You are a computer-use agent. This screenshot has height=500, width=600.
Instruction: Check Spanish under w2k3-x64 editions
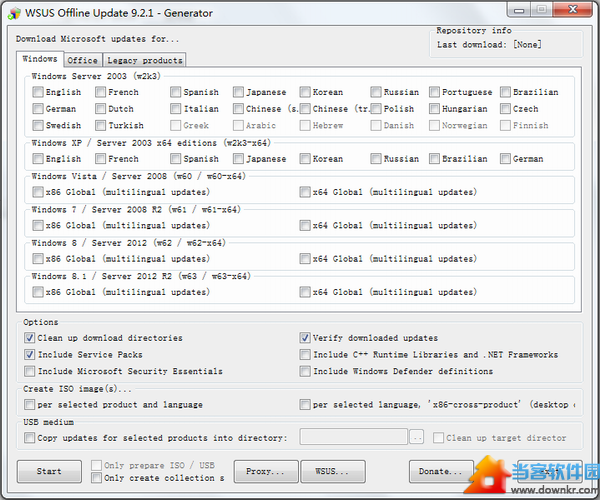[176, 158]
